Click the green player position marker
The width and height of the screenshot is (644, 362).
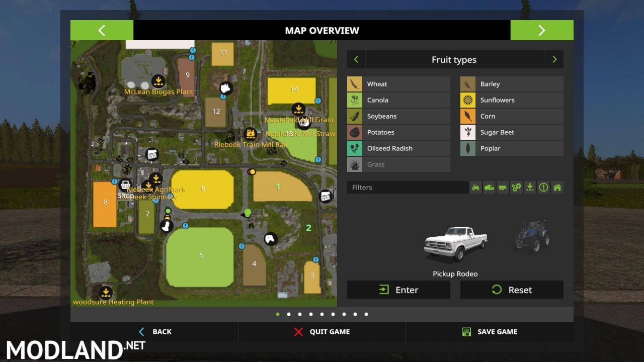247,213
